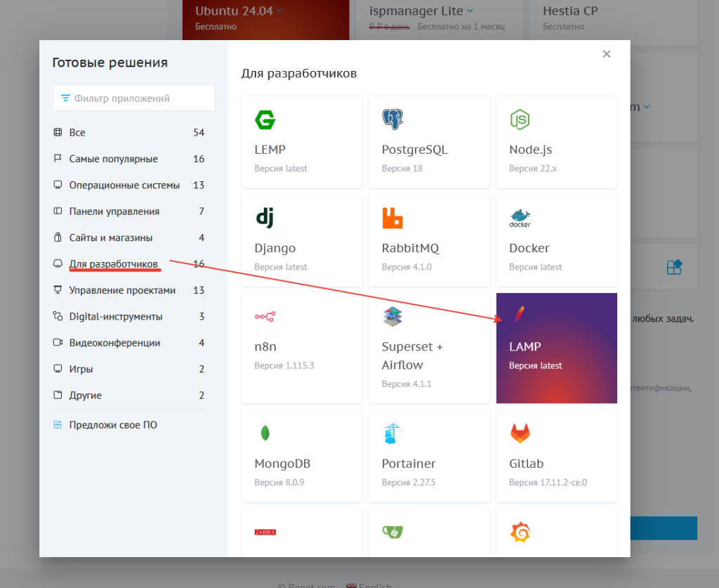
Task: Click the MongoDB leaf icon
Action: [265, 433]
